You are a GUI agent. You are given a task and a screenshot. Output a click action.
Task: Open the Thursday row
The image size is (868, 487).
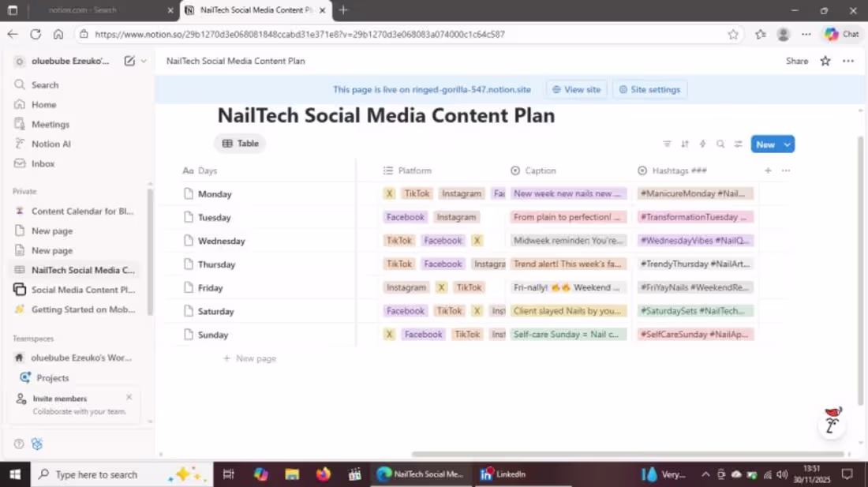[x=216, y=264]
